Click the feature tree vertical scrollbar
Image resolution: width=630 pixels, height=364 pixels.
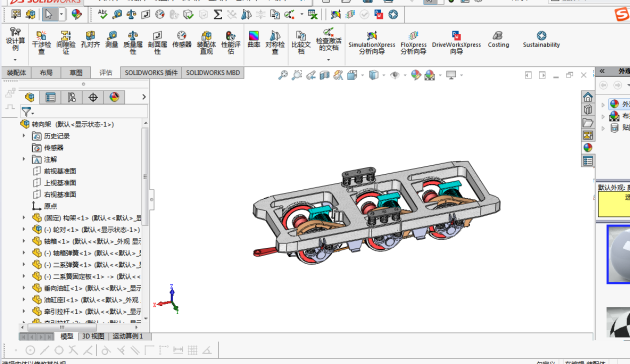point(145,177)
